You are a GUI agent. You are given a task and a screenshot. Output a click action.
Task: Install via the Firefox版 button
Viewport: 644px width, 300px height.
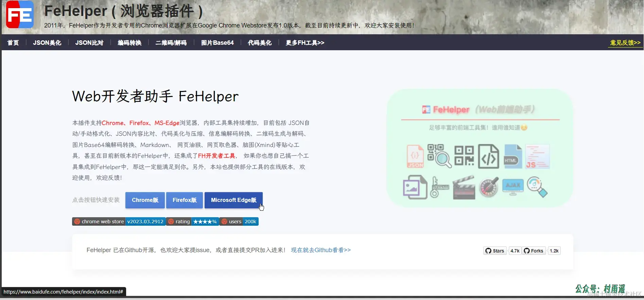(x=185, y=200)
